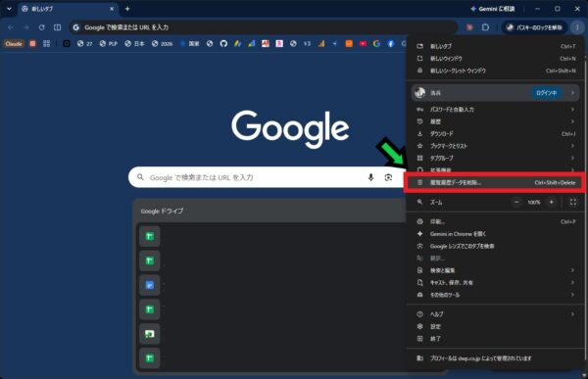Expand その他のツール submenu
588x379 pixels.
pyautogui.click(x=496, y=295)
